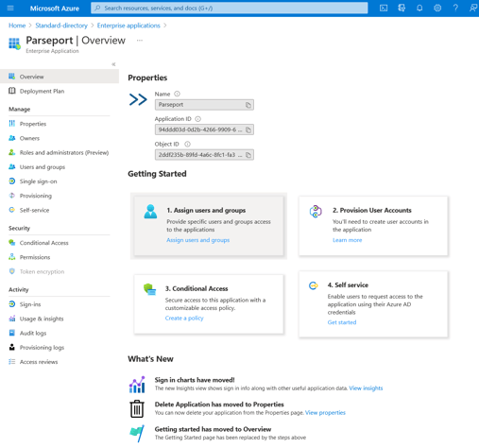Click the Conditional Access shield icon
This screenshot has width=479, height=448.
tap(149, 289)
